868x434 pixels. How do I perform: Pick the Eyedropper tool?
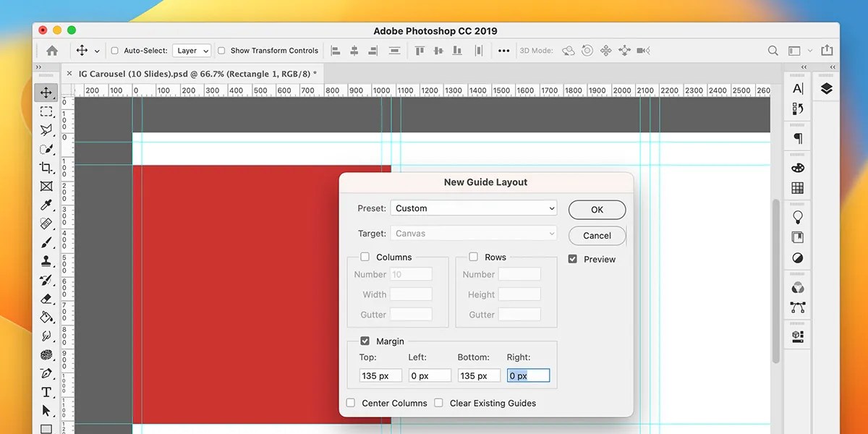[46, 205]
